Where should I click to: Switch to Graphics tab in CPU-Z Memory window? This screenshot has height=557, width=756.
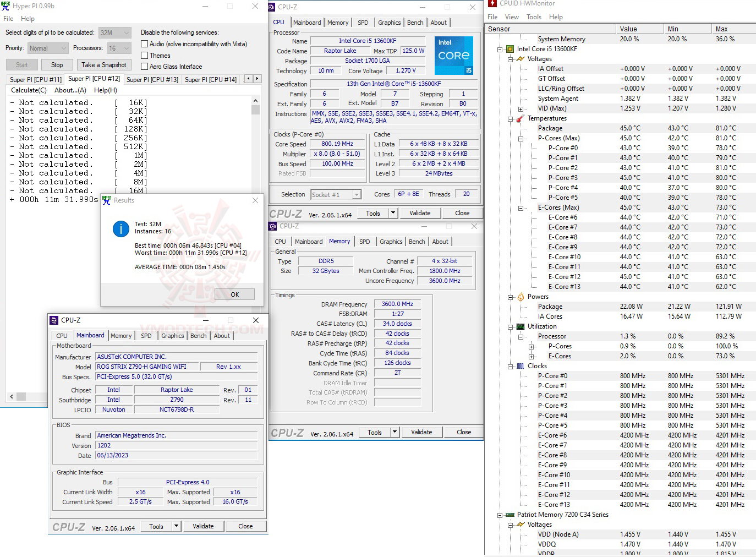(x=391, y=242)
